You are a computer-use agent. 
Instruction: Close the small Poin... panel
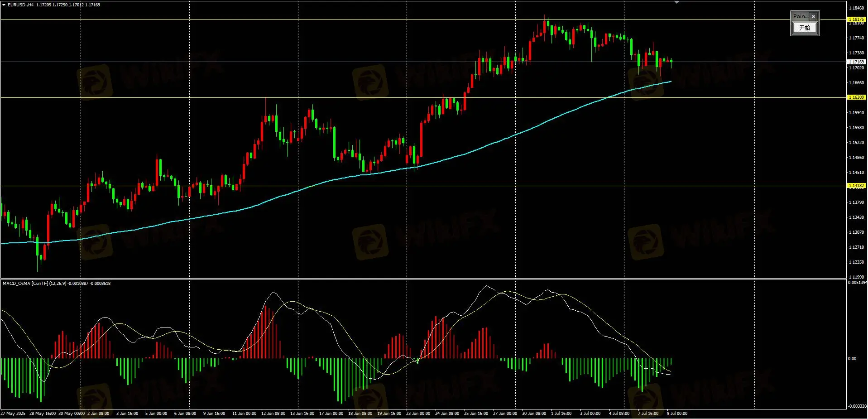pos(813,16)
